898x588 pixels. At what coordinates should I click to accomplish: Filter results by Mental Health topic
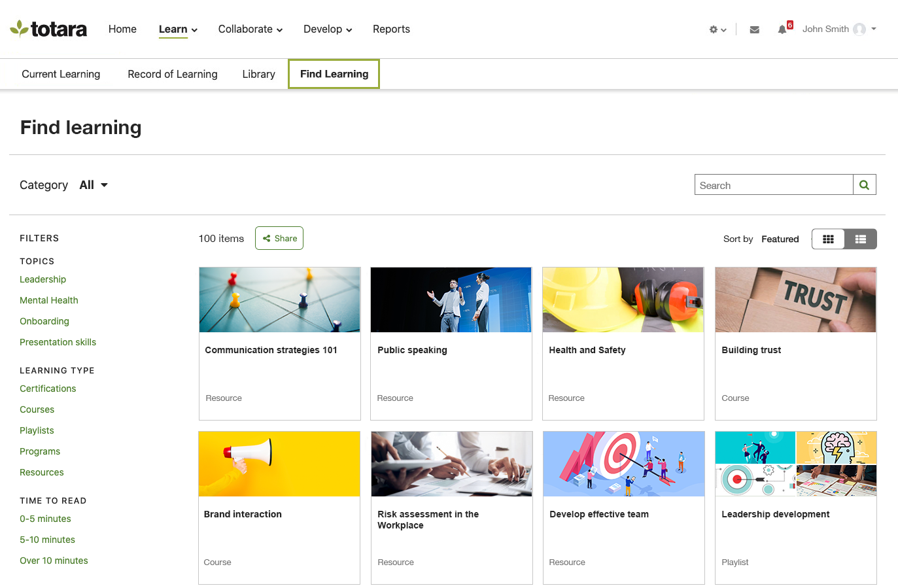[49, 300]
